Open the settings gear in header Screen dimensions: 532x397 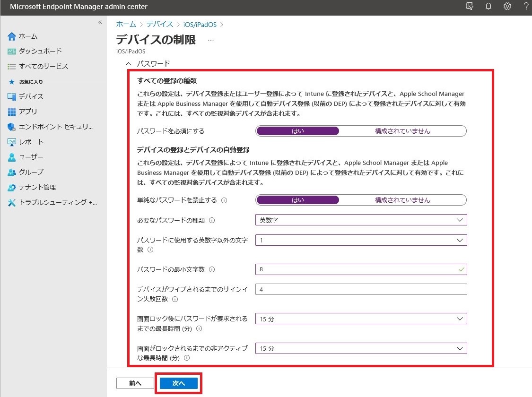coord(507,6)
